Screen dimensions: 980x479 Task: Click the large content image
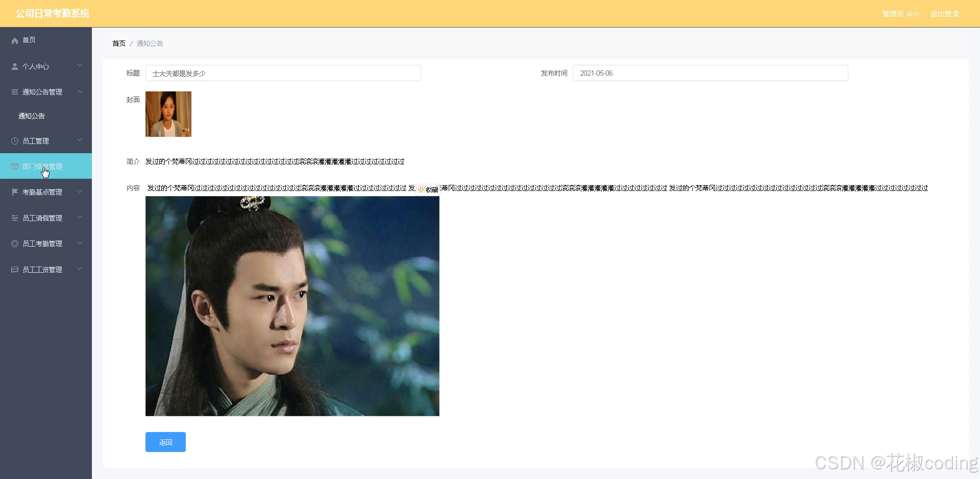(292, 306)
